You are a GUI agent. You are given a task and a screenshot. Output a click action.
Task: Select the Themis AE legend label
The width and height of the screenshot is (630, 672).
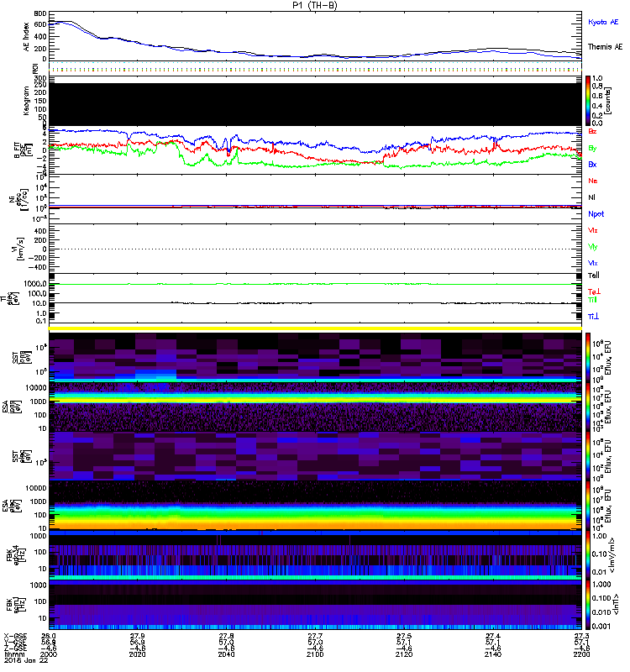point(605,47)
